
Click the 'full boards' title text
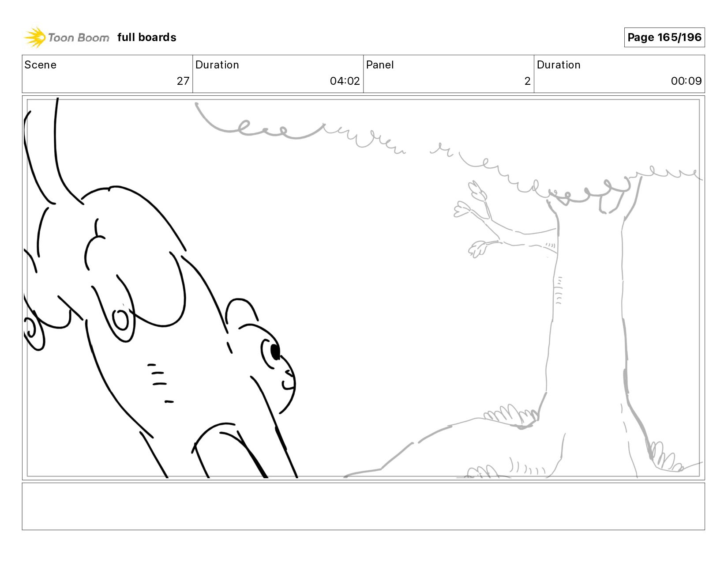click(x=147, y=38)
